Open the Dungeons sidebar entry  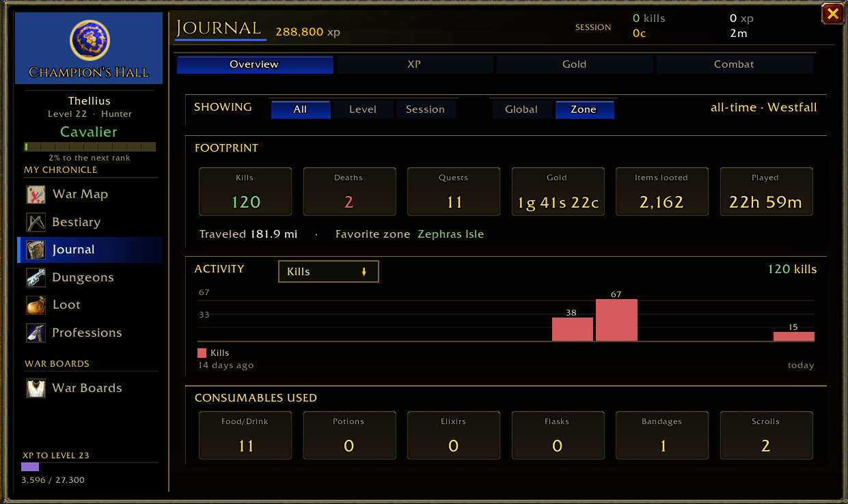pos(90,277)
